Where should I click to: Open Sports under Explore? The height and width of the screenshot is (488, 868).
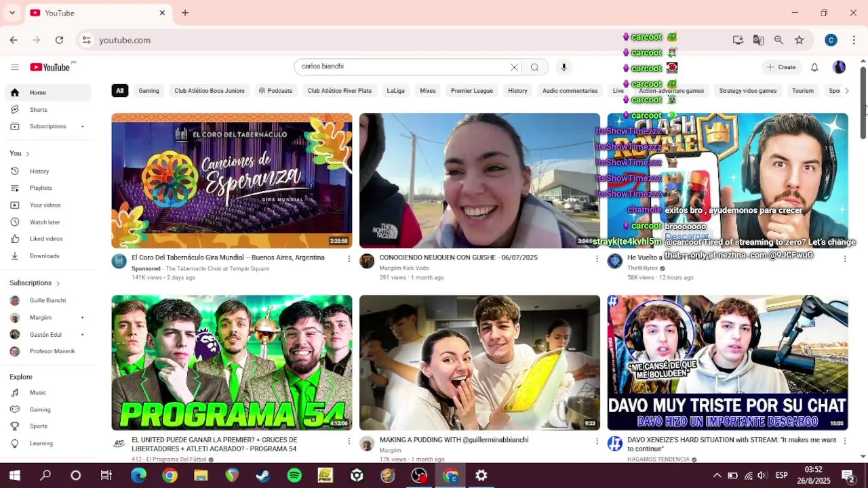click(47, 426)
